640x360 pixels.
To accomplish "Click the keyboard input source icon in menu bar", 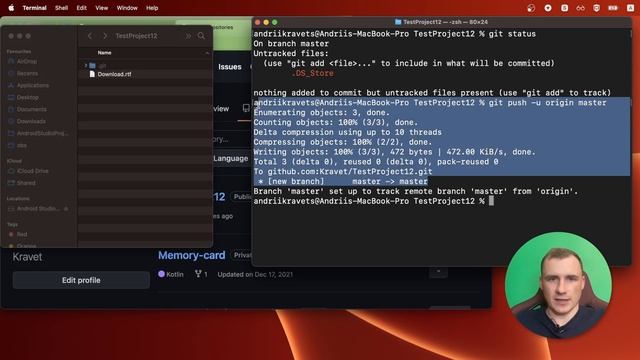I will coord(631,8).
